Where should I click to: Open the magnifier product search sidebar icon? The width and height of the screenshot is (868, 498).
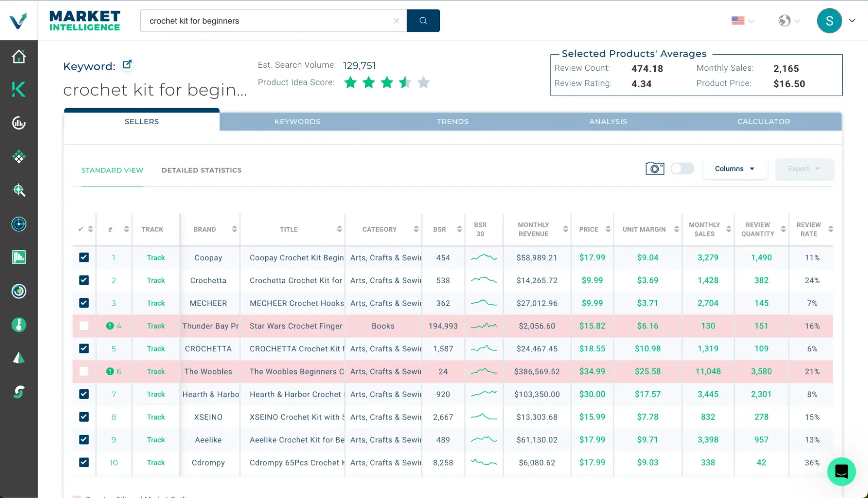(x=19, y=190)
